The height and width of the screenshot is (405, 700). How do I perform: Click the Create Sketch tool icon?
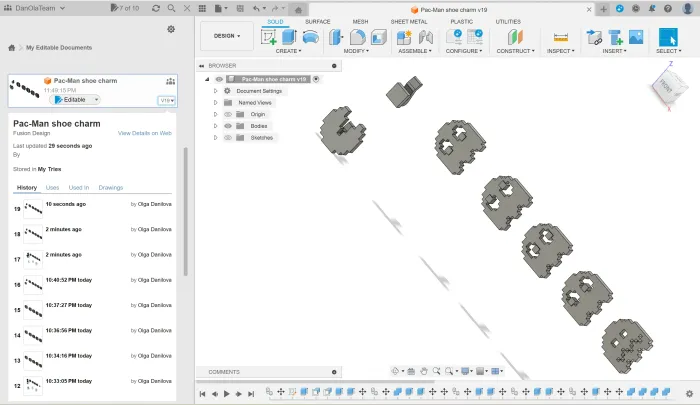[x=269, y=37]
